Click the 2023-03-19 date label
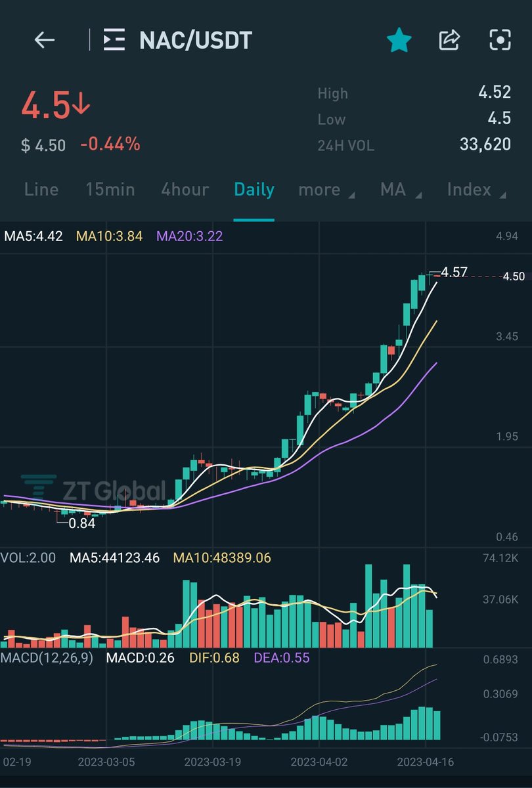Image resolution: width=532 pixels, height=788 pixels. point(213,762)
